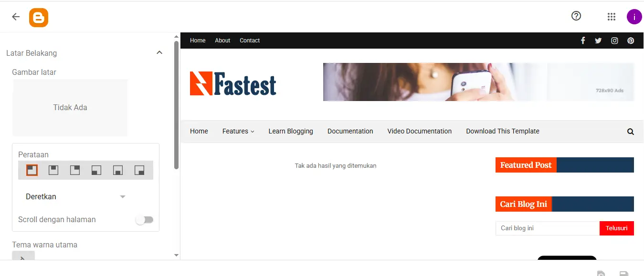
Task: Open the Help question mark icon
Action: [576, 16]
